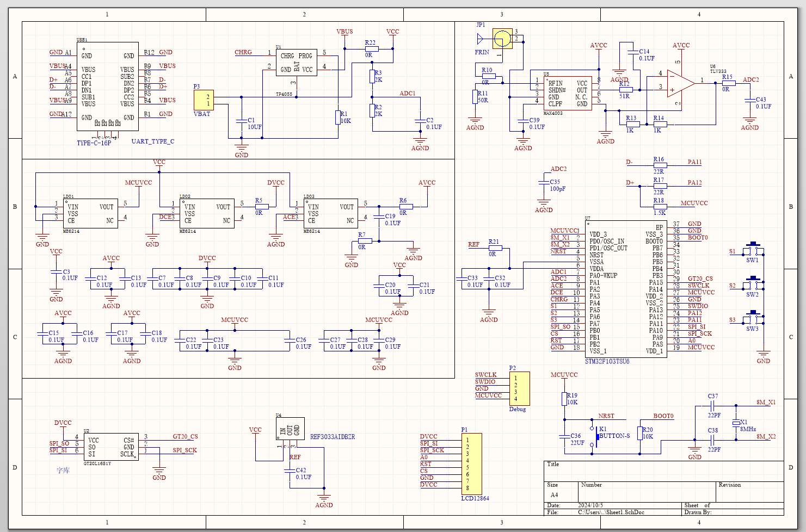Select the TP4055 charger IC U1
This screenshot has width=806, height=532.
(x=296, y=63)
